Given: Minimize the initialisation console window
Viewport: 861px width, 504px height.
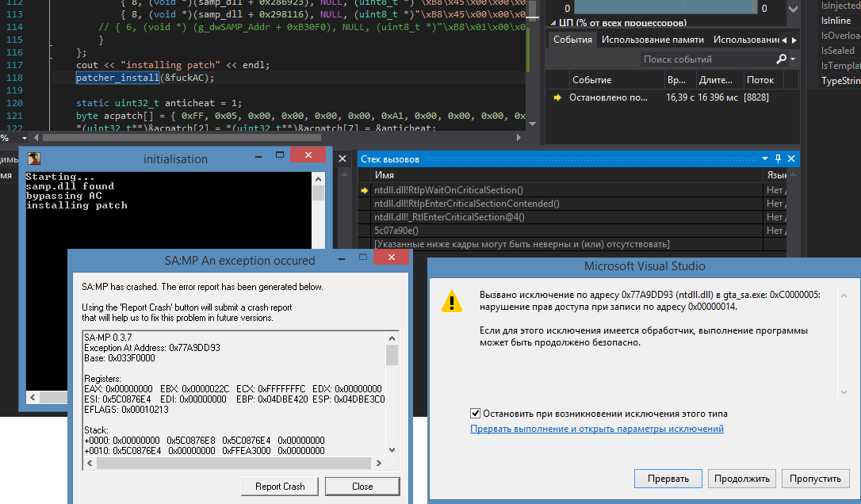Looking at the screenshot, I should [x=258, y=156].
